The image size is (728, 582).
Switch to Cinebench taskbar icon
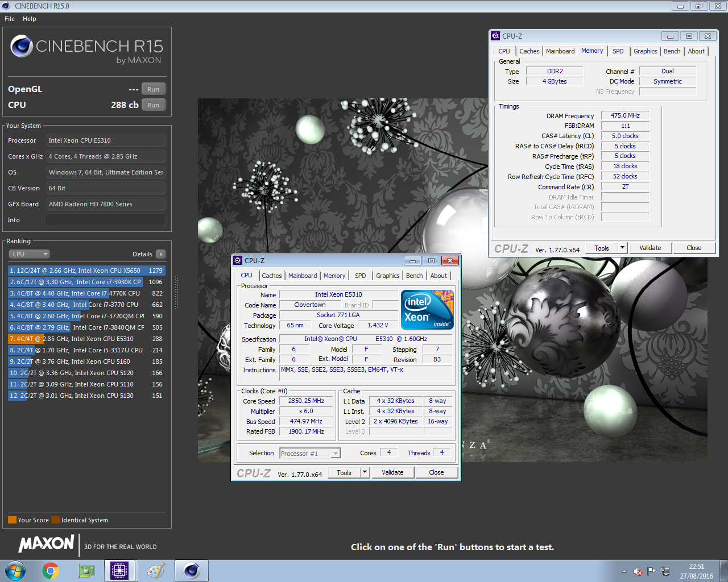[x=191, y=571]
